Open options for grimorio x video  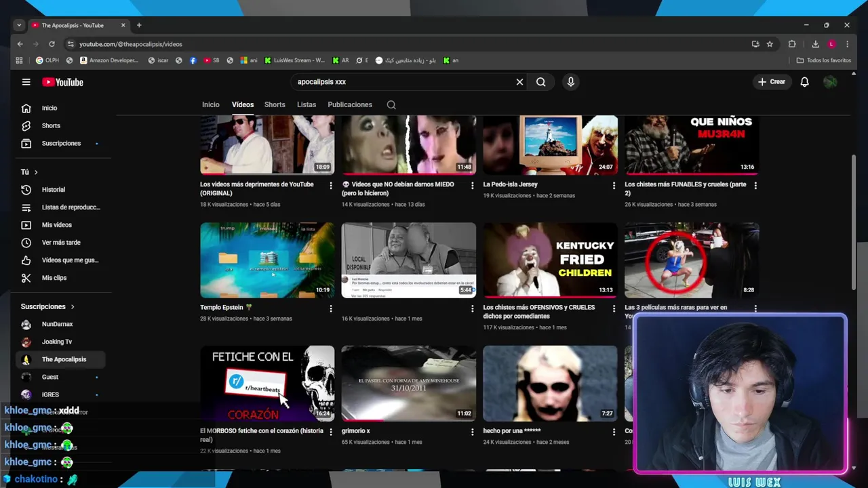tap(473, 432)
